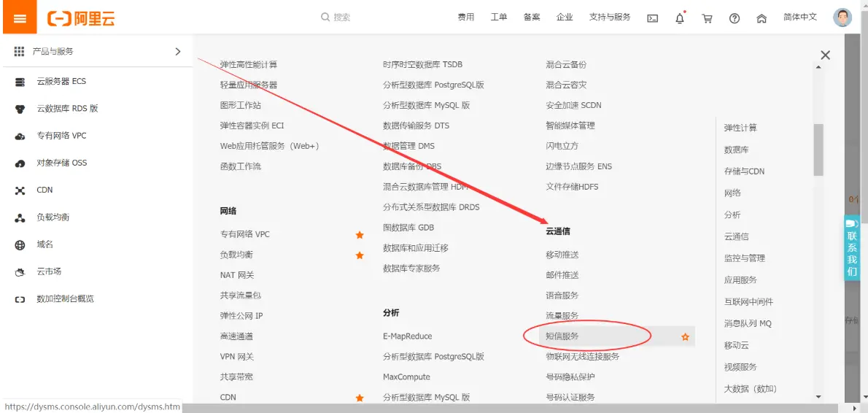This screenshot has height=413, width=868.
Task: Open the help question mark icon
Action: click(x=735, y=18)
